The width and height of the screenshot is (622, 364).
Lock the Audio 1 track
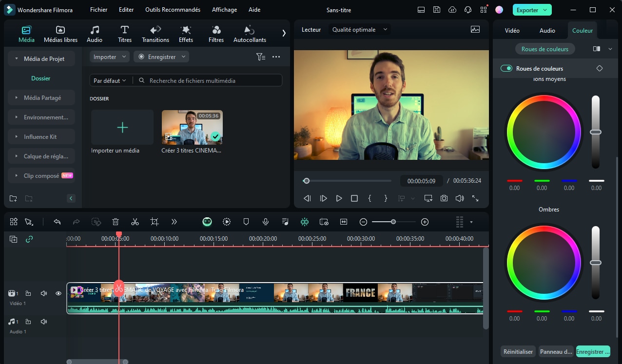[28, 322]
